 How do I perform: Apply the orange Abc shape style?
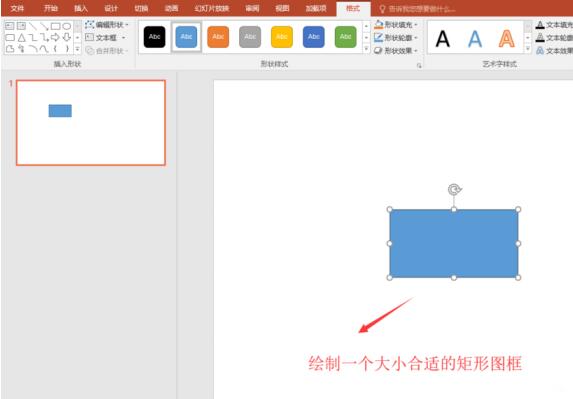click(x=218, y=37)
